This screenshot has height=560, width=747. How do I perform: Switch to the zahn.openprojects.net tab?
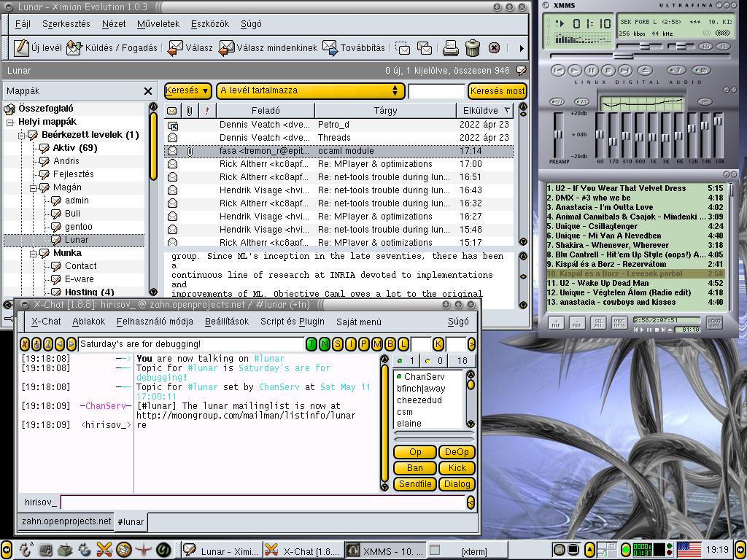(66, 521)
